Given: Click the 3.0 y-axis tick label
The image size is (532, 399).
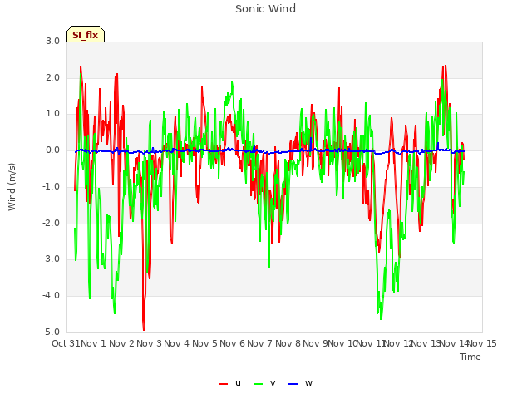Looking at the screenshot, I should pyautogui.click(x=53, y=42).
